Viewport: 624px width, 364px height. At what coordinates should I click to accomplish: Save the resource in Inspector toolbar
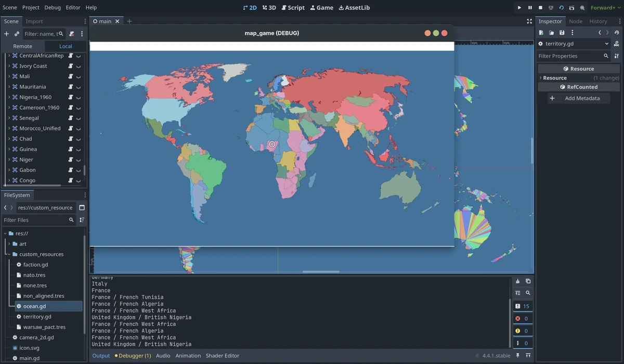[562, 33]
